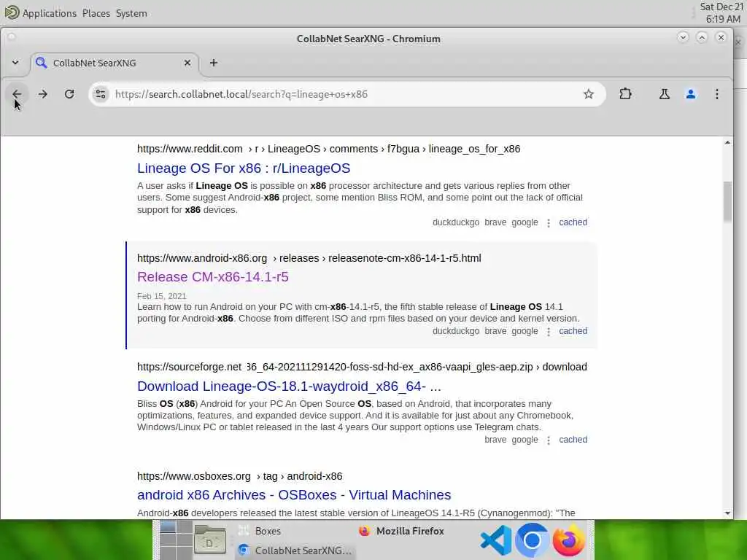The width and height of the screenshot is (747, 560).
Task: Go back using the browser back arrow
Action: coord(17,94)
